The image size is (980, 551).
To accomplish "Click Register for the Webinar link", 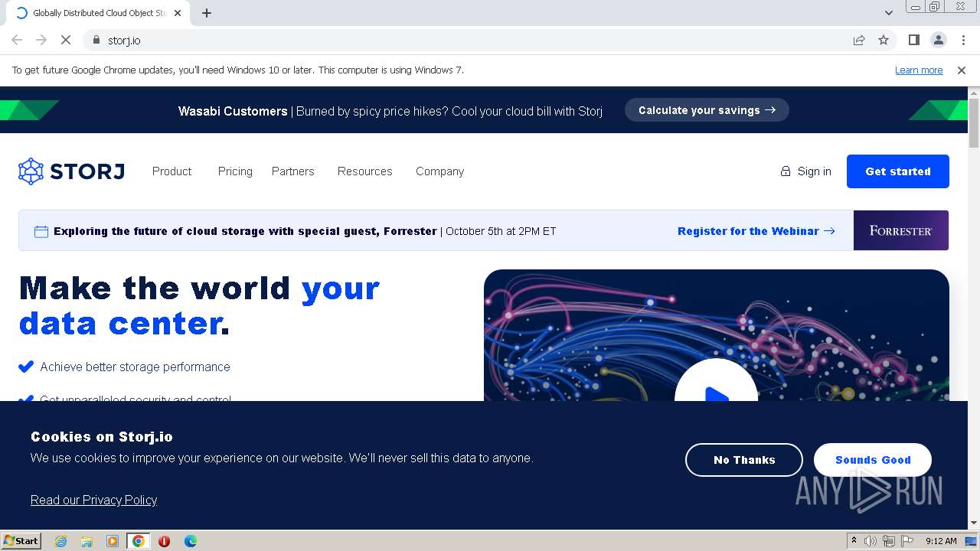I will [x=756, y=231].
